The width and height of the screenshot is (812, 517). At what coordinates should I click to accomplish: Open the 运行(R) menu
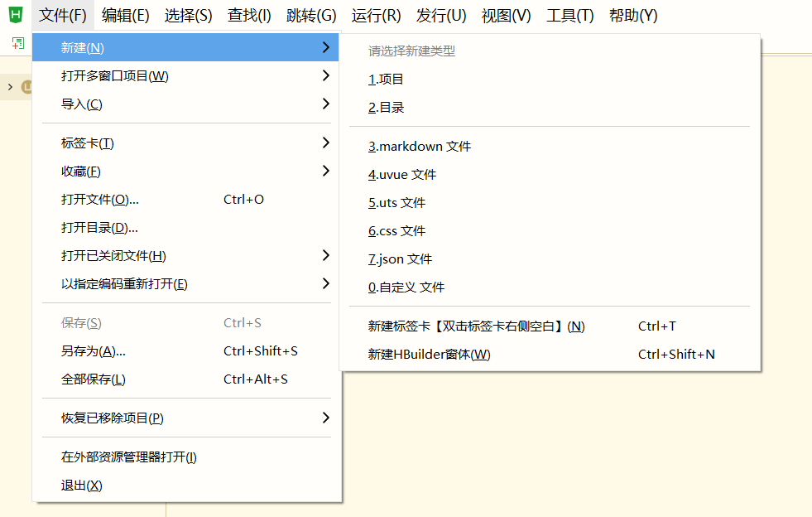(376, 16)
